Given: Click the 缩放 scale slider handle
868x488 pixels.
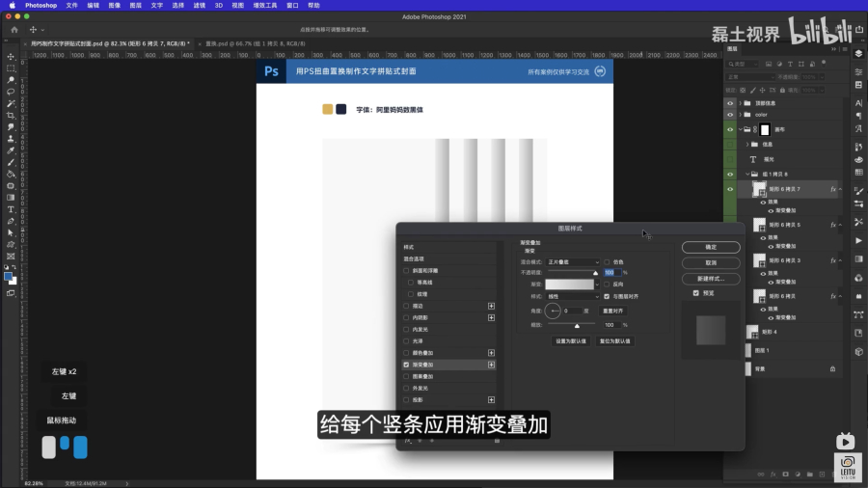Looking at the screenshot, I should (x=577, y=326).
